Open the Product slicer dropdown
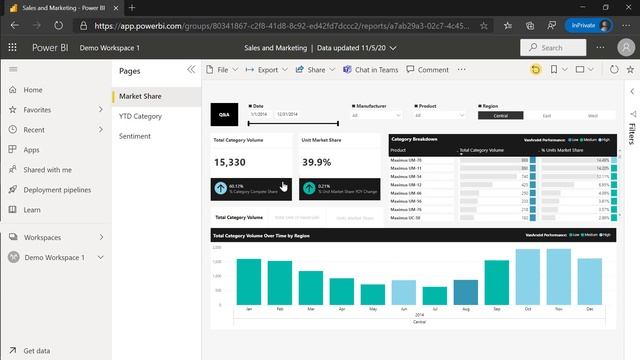This screenshot has width=640, height=360. [440, 116]
